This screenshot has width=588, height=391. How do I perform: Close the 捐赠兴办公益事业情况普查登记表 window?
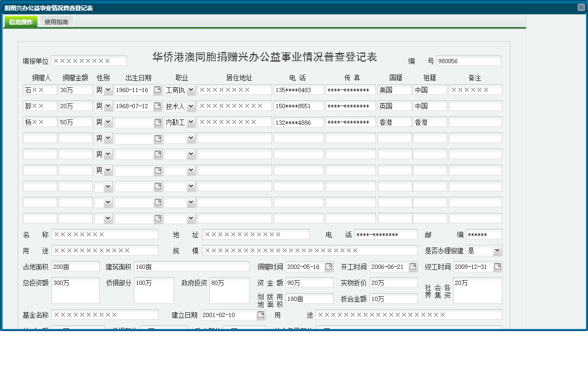(581, 7)
